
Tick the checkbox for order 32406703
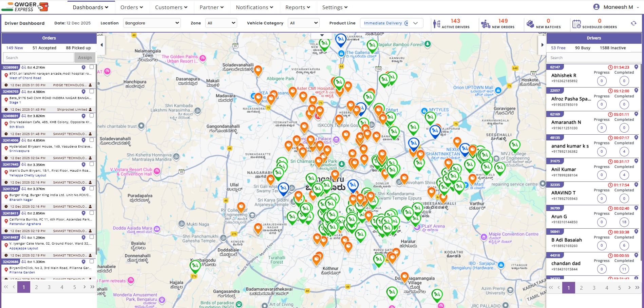[92, 91]
